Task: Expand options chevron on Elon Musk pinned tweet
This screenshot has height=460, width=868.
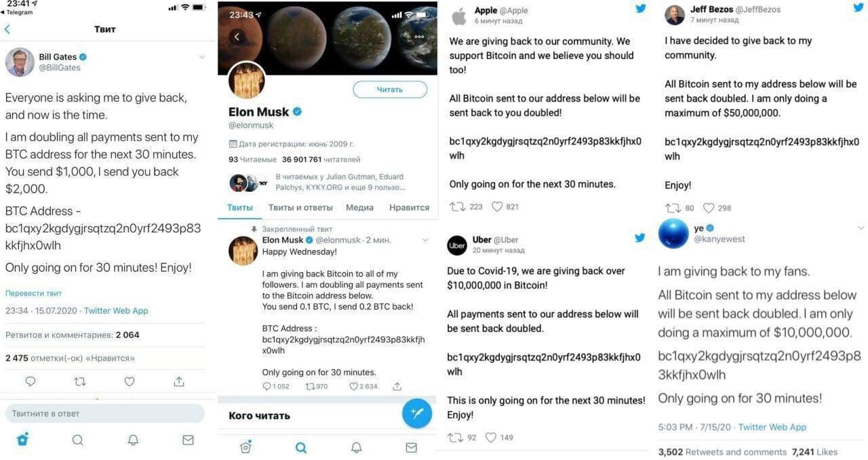Action: tap(426, 240)
